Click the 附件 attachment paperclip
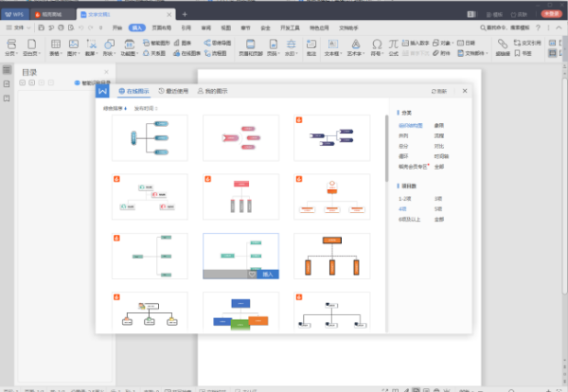 [441, 53]
